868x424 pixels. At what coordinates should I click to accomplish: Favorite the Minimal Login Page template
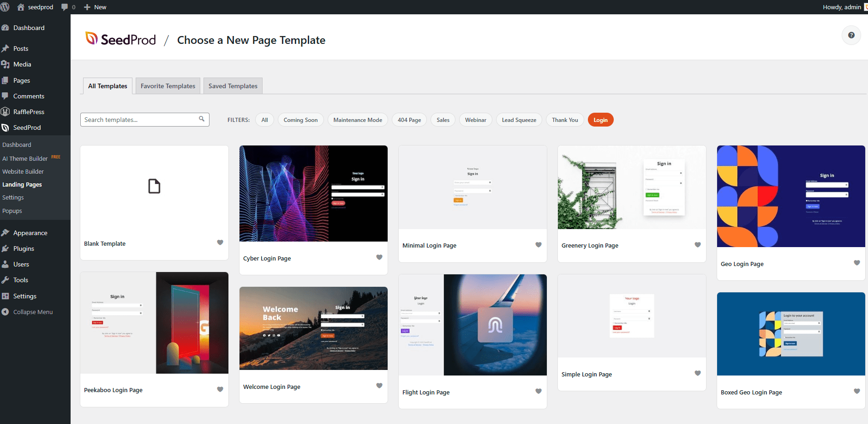pos(538,245)
